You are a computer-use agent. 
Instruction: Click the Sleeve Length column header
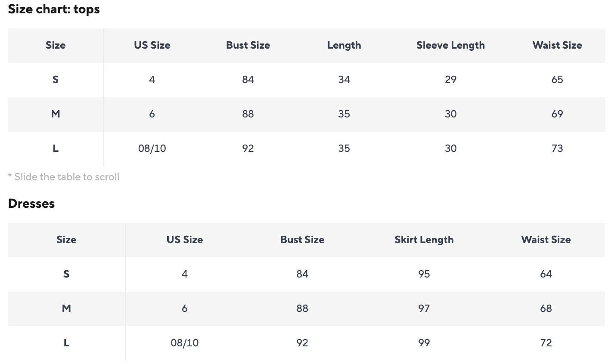click(x=450, y=45)
